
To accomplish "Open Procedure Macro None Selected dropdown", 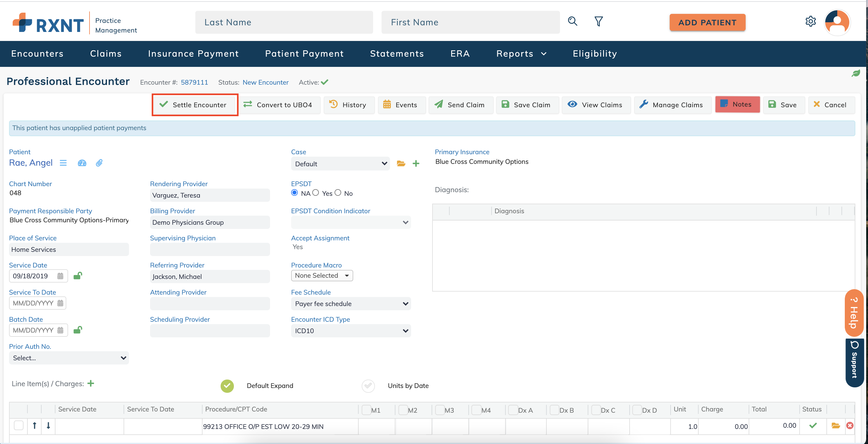I will point(322,276).
